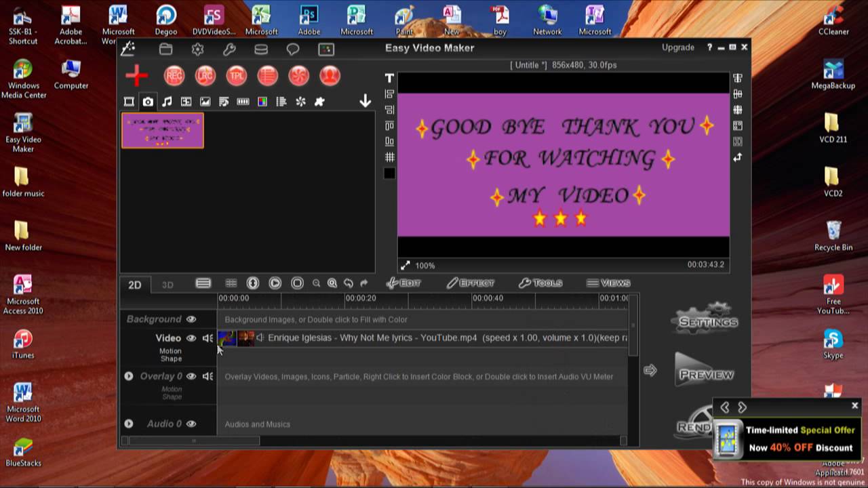Screen dimensions: 868x488
Task: Click the red plus add media button
Action: (137, 75)
